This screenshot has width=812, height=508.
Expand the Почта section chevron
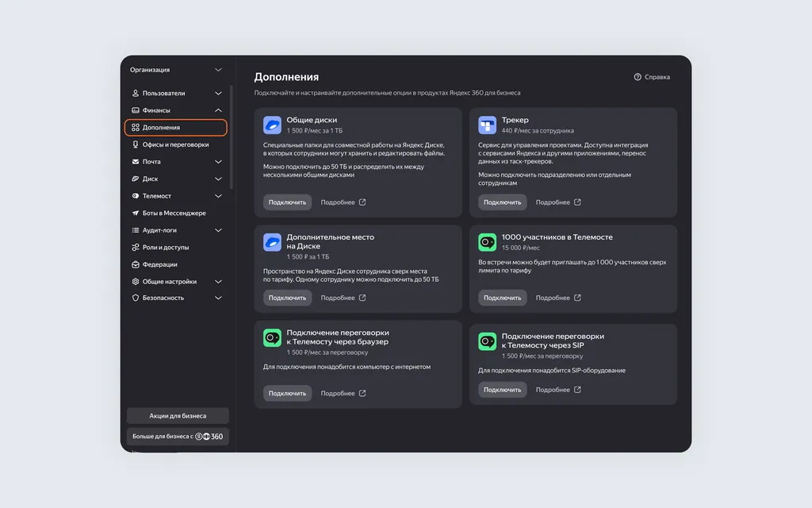point(218,162)
